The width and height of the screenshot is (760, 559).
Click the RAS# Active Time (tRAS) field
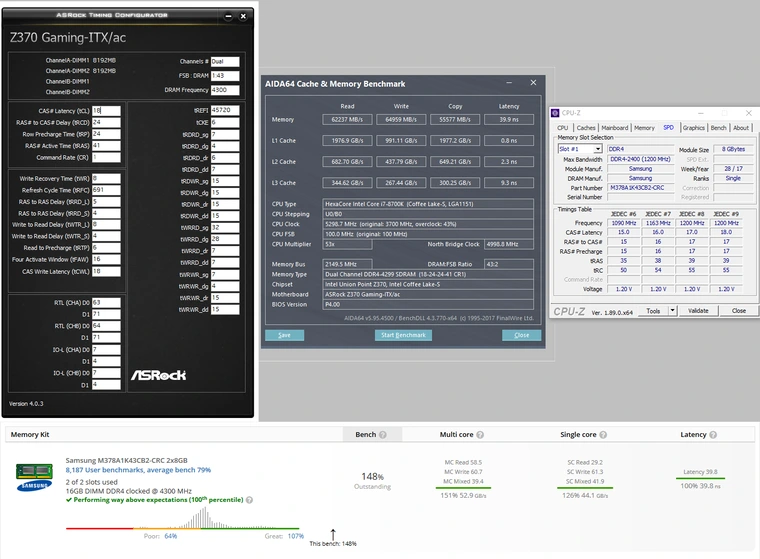point(106,145)
